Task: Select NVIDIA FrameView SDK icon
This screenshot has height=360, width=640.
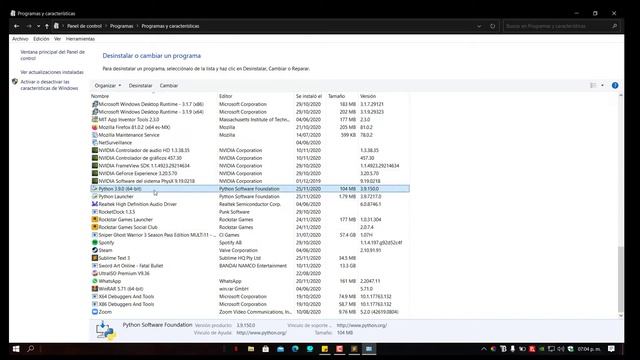Action: 95,166
